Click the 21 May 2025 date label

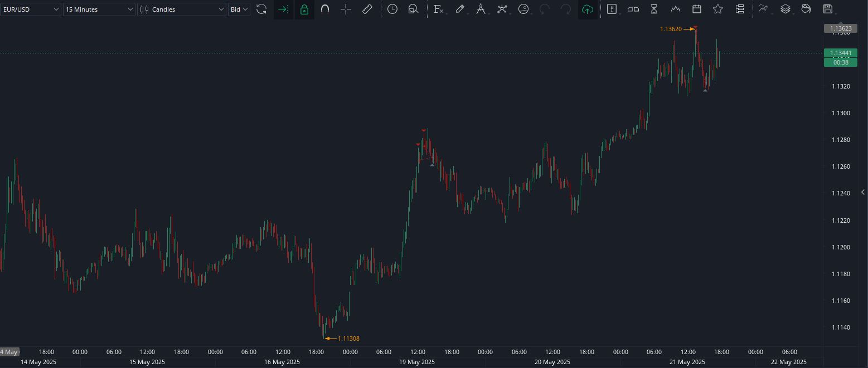coord(687,362)
